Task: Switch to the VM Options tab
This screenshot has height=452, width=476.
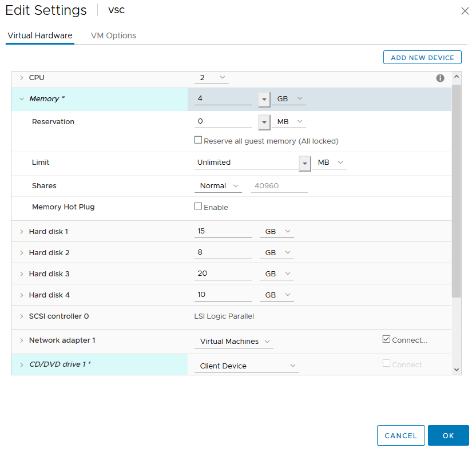Action: tap(113, 35)
